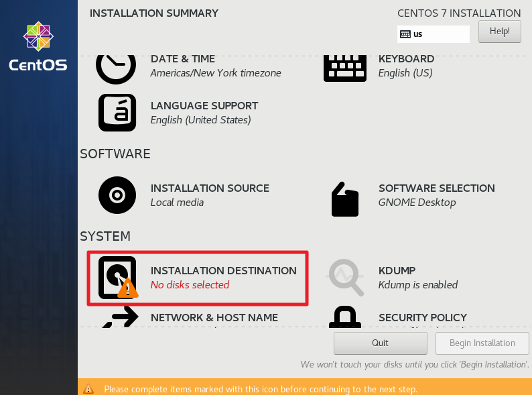This screenshot has width=532, height=395.
Task: Click keyboard icon in us layout box
Action: click(405, 34)
